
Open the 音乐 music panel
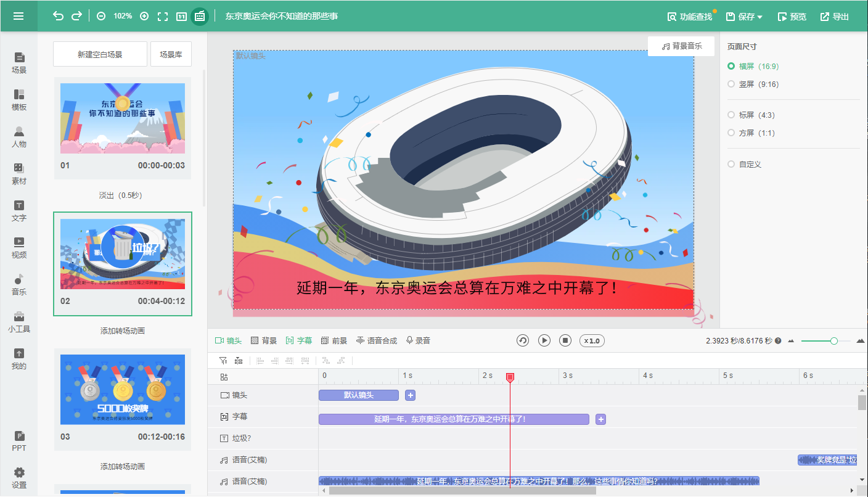(x=19, y=285)
